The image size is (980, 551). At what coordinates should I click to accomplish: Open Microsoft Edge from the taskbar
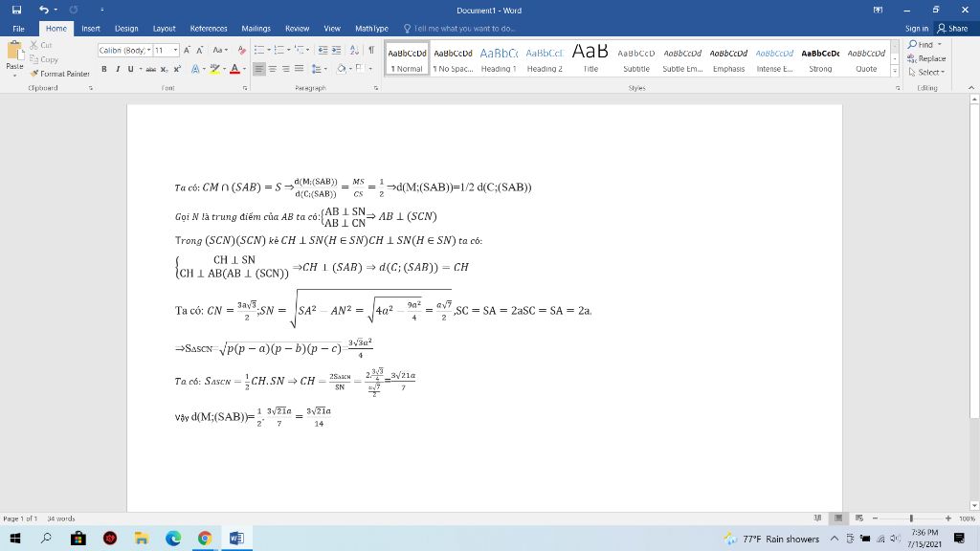pyautogui.click(x=173, y=539)
